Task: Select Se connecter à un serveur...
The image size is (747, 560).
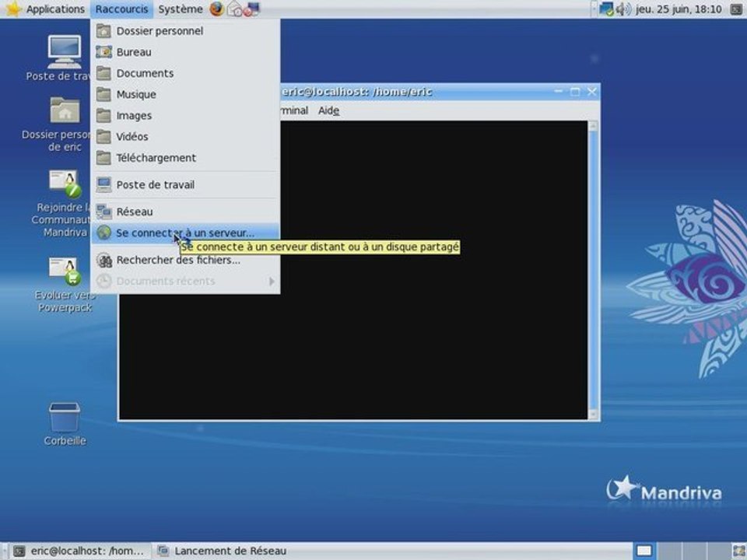Action: coord(185,233)
